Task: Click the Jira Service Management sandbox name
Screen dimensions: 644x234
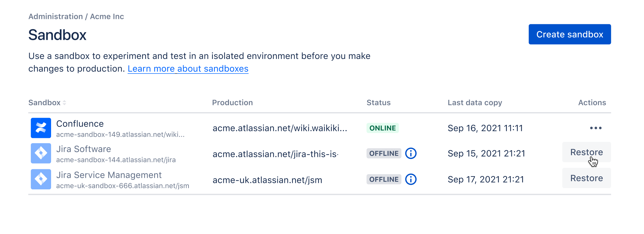Action: (109, 175)
